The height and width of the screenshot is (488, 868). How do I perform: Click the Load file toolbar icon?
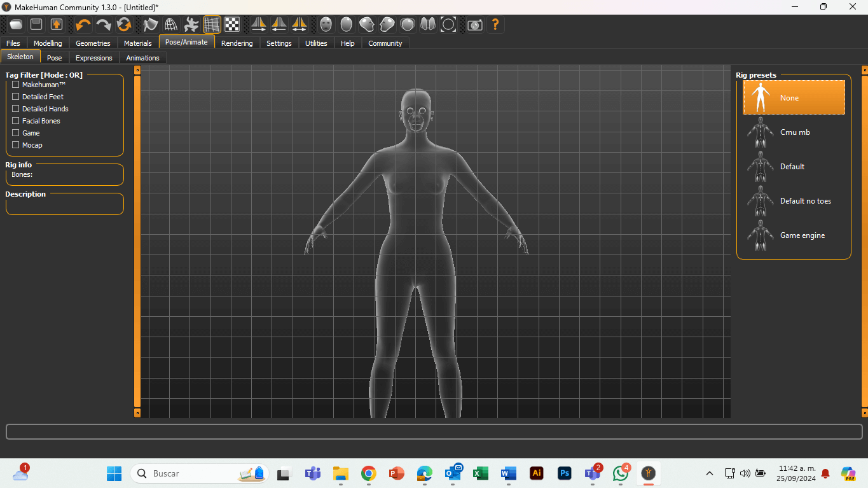coord(16,25)
